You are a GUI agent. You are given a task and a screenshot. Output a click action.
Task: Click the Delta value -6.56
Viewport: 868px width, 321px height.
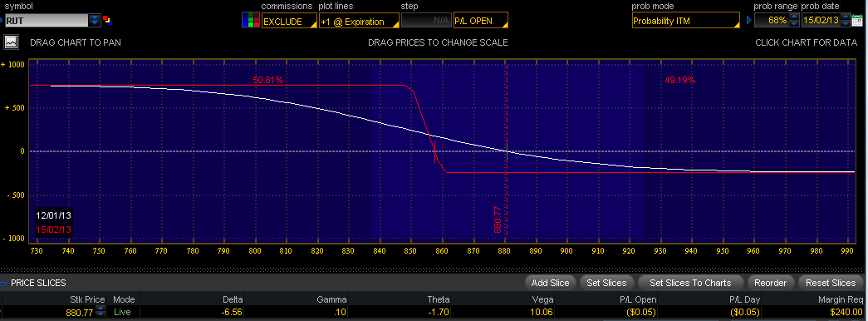232,312
